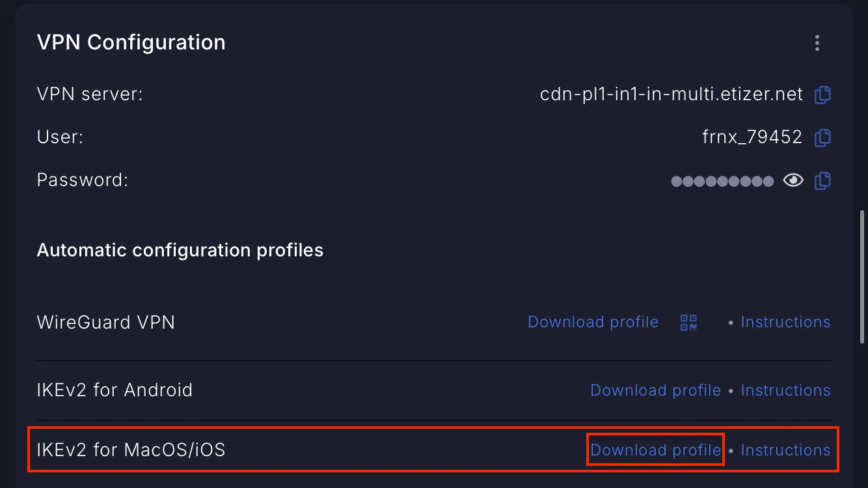The image size is (868, 488).
Task: Click the masked password dots
Action: [x=722, y=181]
